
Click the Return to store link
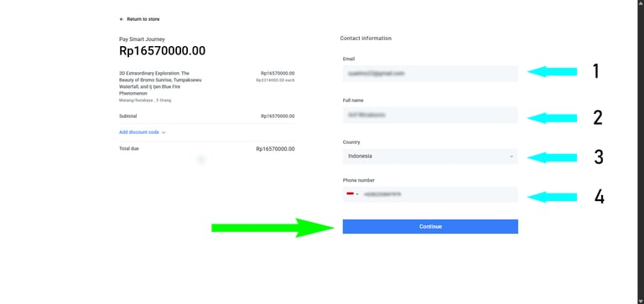[x=143, y=19]
